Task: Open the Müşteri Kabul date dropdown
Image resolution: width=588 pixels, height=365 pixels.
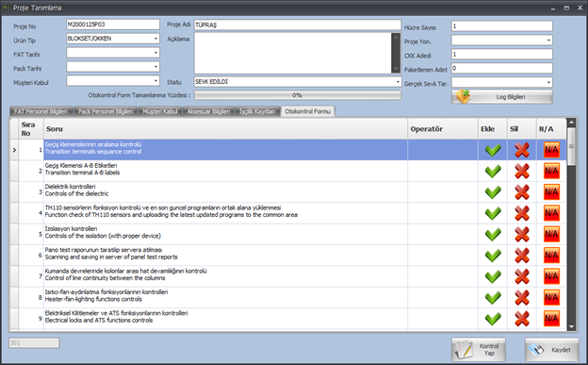Action: 155,81
